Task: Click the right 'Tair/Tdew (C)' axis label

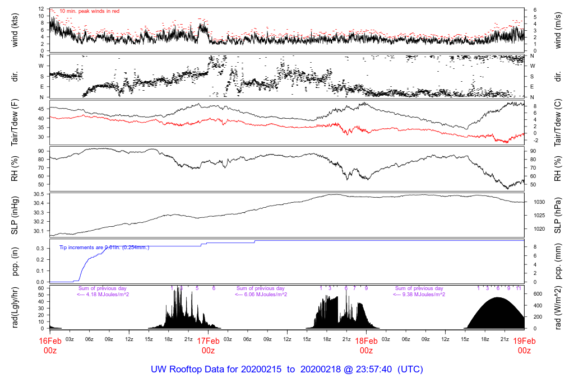Action: [x=558, y=123]
